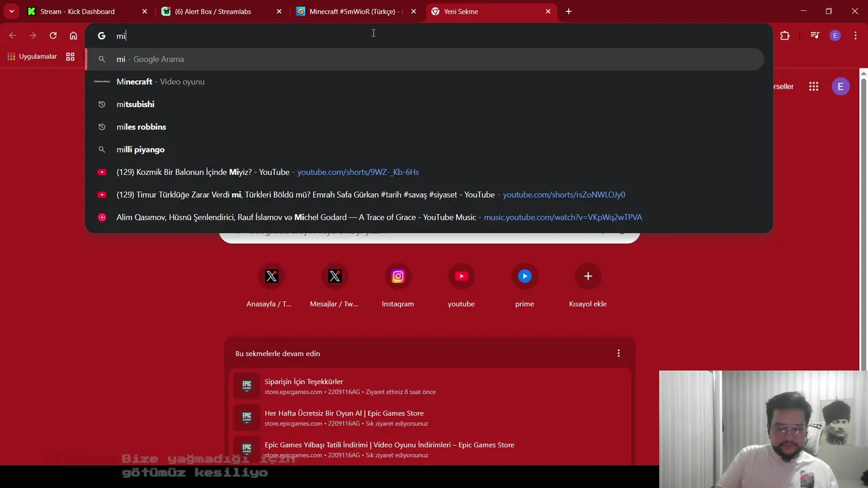Close the Yeni Sekme tab

point(548,12)
